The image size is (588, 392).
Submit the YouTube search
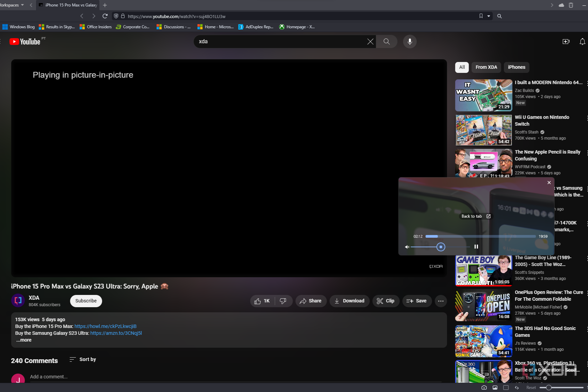(x=386, y=42)
